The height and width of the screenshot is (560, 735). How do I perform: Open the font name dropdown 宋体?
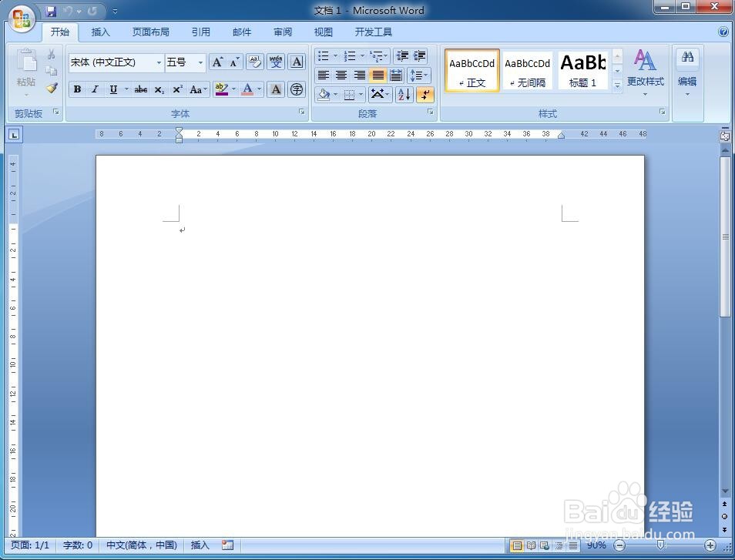pos(159,62)
